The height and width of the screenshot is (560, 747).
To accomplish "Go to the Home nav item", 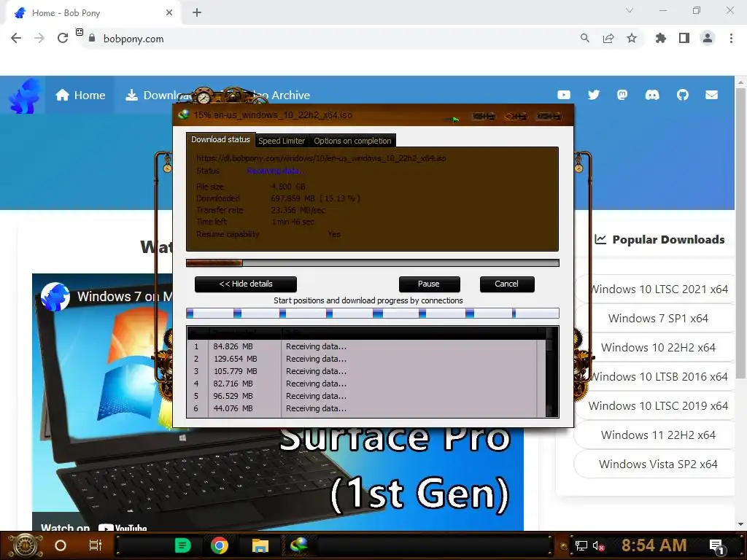I will coord(80,96).
